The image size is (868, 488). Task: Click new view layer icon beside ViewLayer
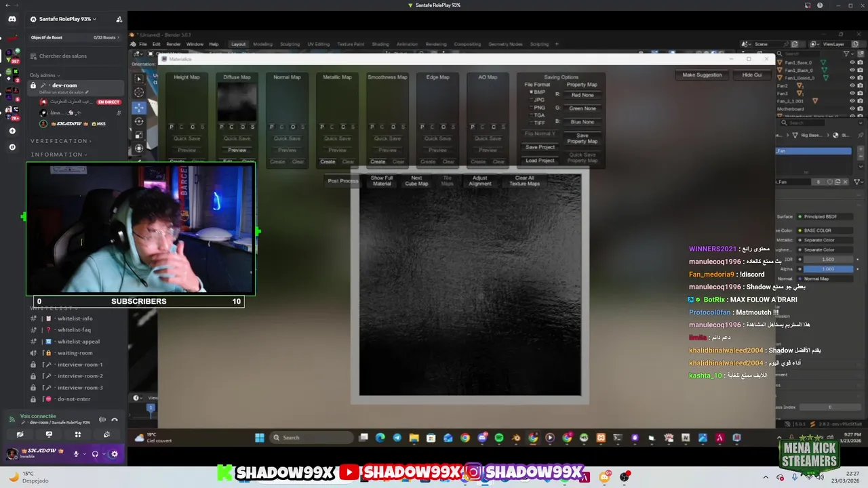[x=854, y=44]
